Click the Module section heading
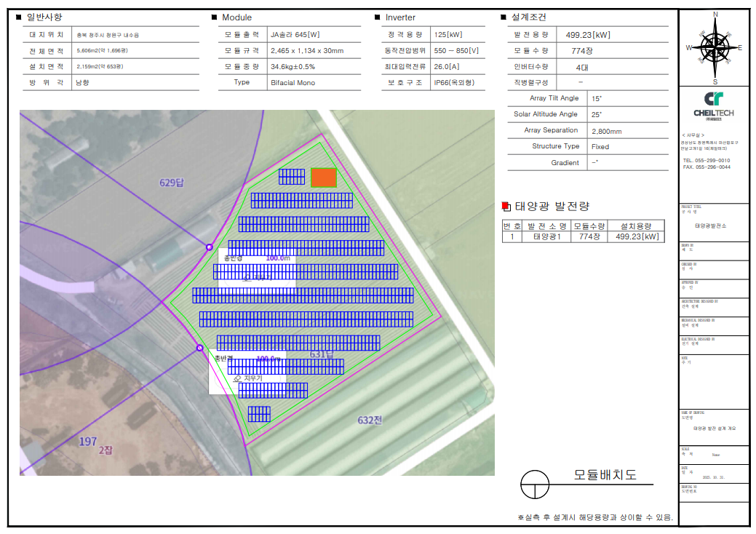This screenshot has width=756, height=534. coord(236,17)
